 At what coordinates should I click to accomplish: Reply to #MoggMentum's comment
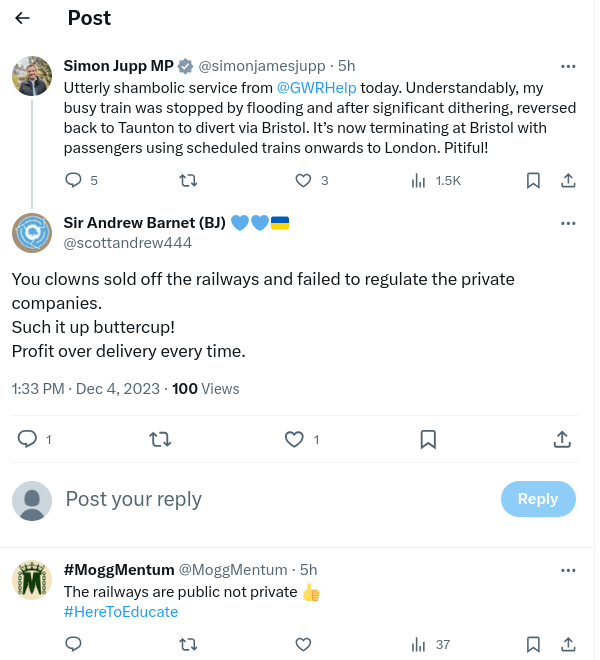point(73,645)
